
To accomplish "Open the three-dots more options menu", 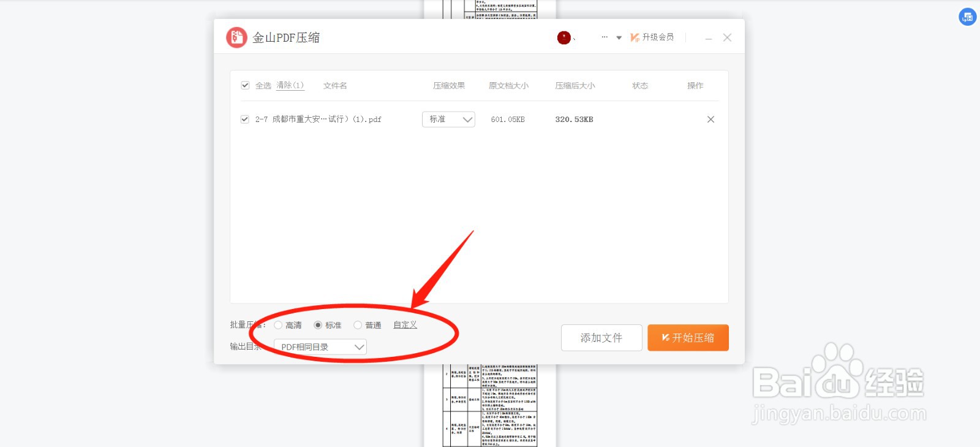I will click(x=605, y=37).
